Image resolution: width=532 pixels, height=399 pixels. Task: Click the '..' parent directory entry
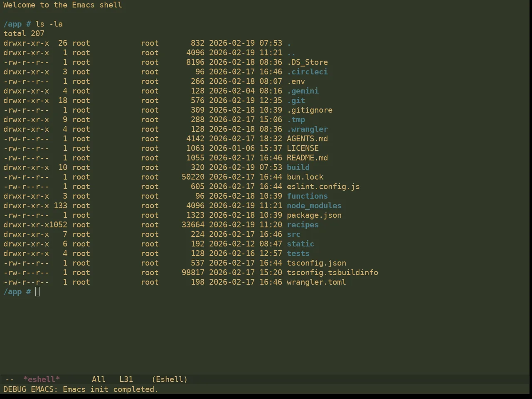(x=291, y=53)
